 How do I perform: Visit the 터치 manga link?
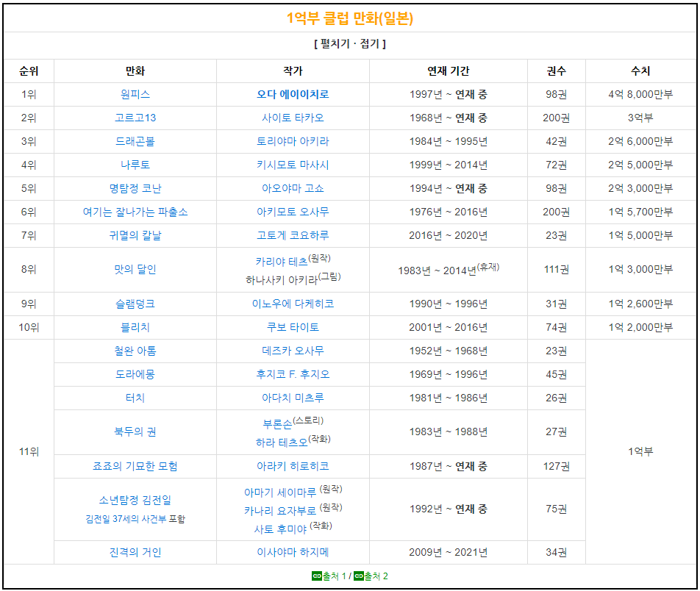click(x=135, y=398)
